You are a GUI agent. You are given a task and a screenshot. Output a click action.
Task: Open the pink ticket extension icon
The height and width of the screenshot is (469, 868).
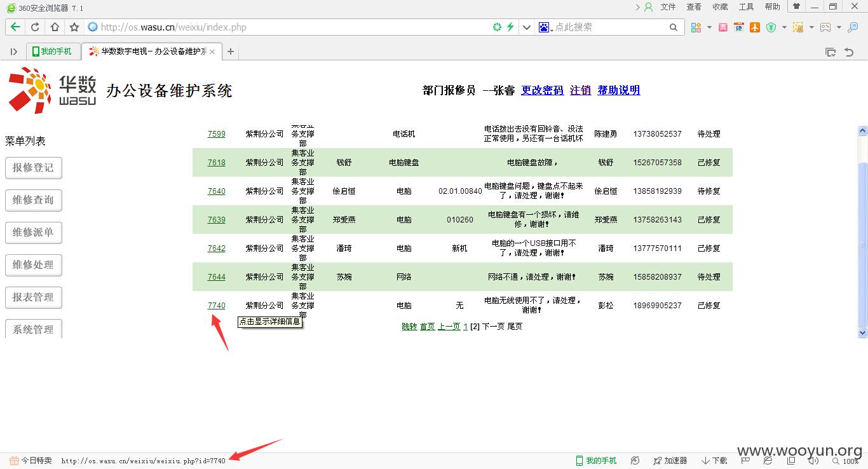tap(723, 27)
